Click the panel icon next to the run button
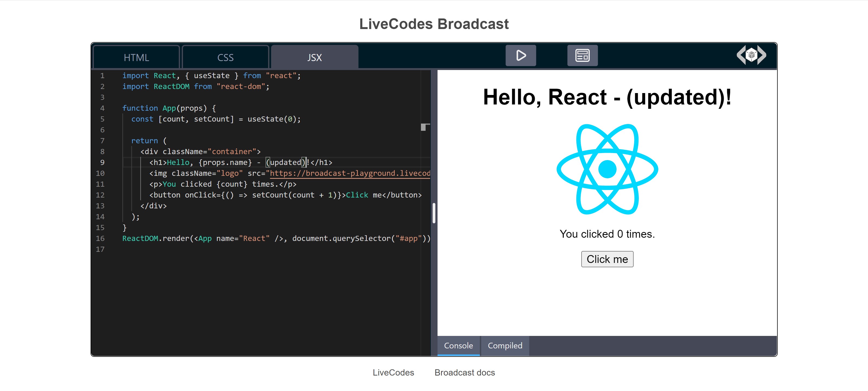 (x=582, y=55)
